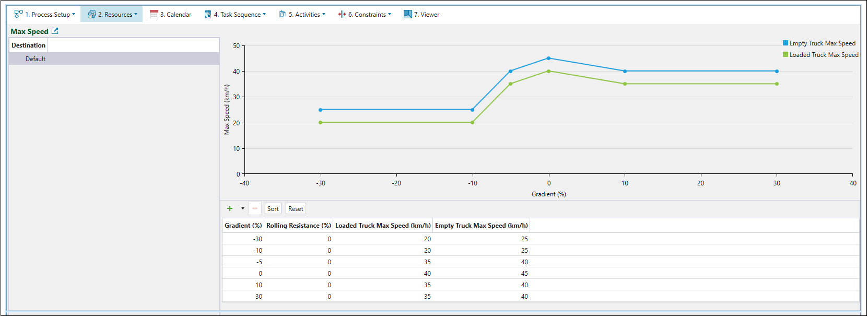Open Max Speed in pop-out window
Image resolution: width=868 pixels, height=317 pixels.
[55, 31]
